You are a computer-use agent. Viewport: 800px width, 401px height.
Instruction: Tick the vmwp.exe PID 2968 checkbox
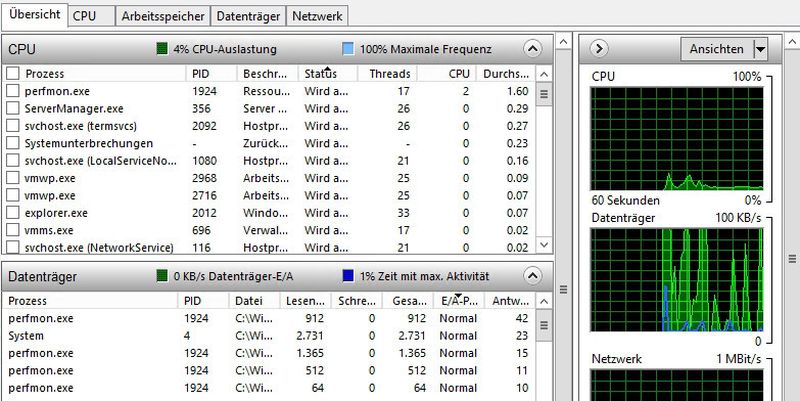click(13, 178)
